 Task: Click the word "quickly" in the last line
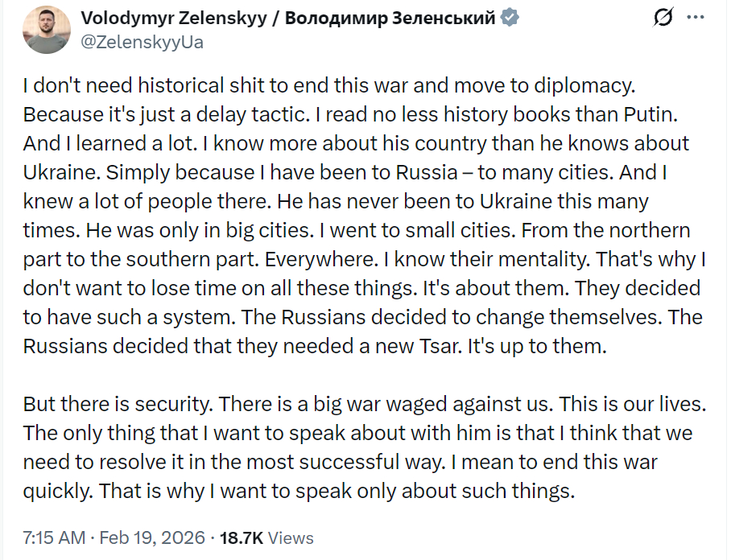[55, 491]
